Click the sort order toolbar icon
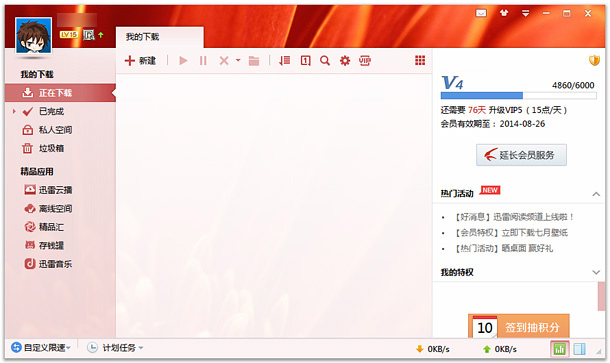Image resolution: width=610 pixels, height=363 pixels. coord(284,61)
